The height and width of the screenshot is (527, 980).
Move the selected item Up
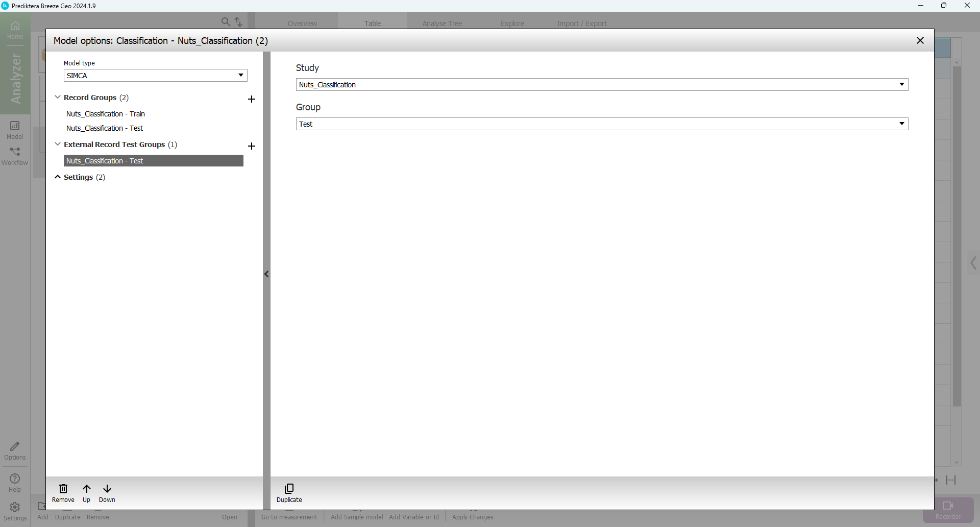pos(87,489)
